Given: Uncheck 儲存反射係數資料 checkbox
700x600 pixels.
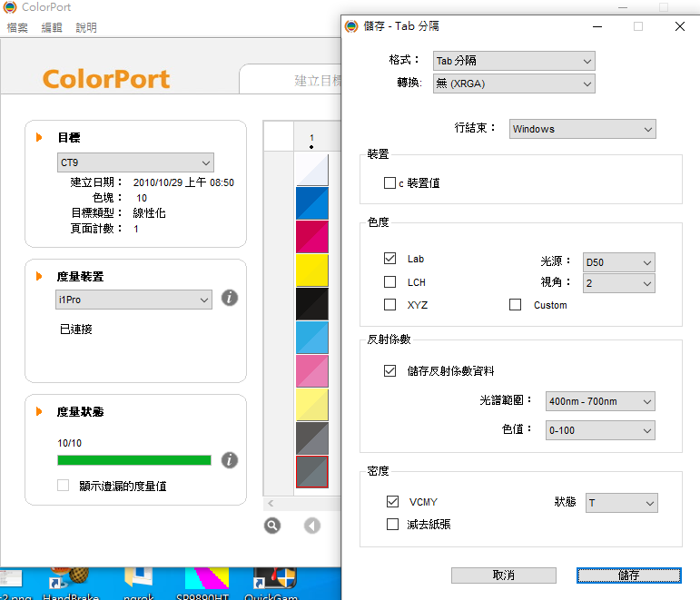Looking at the screenshot, I should pos(389,370).
